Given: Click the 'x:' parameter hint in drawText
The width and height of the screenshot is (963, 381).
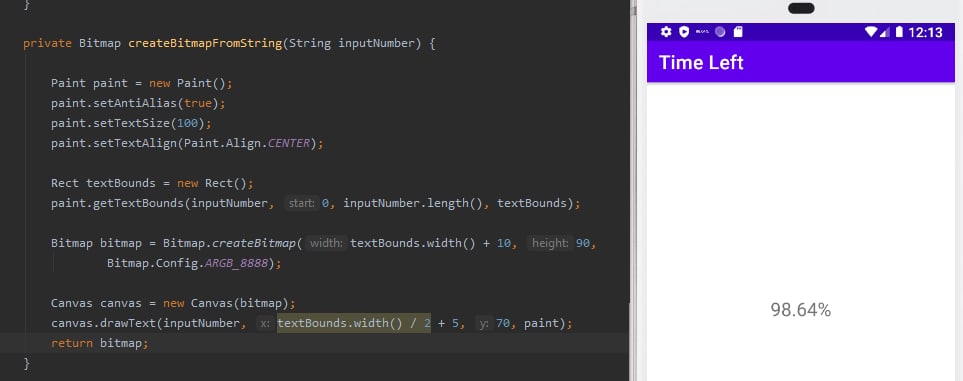Looking at the screenshot, I should [x=265, y=323].
